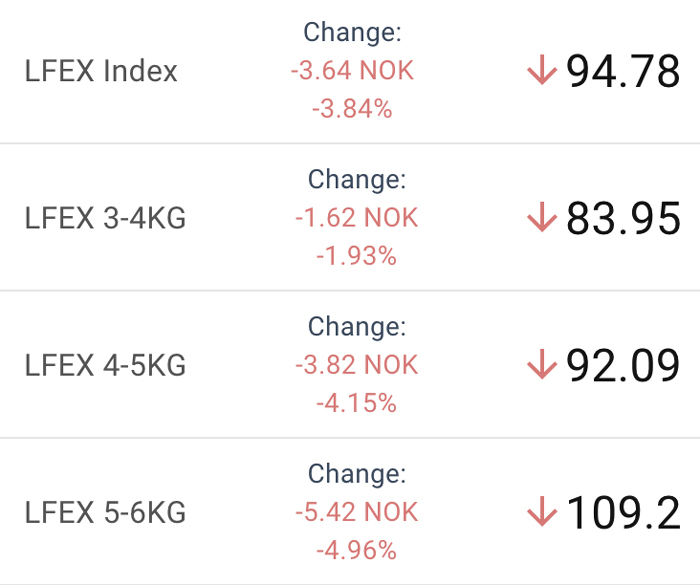The width and height of the screenshot is (700, 585).
Task: Click the -3.84% percentage change
Action: tap(352, 109)
